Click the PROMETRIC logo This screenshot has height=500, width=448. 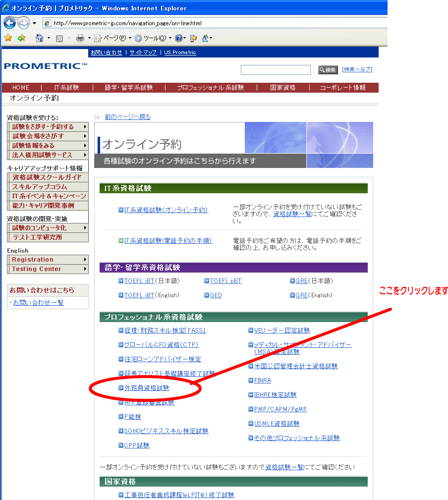pyautogui.click(x=46, y=66)
